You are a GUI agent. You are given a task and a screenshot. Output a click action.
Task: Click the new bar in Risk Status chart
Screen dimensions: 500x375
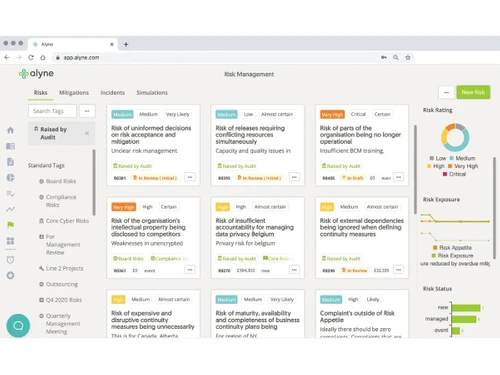pyautogui.click(x=466, y=308)
